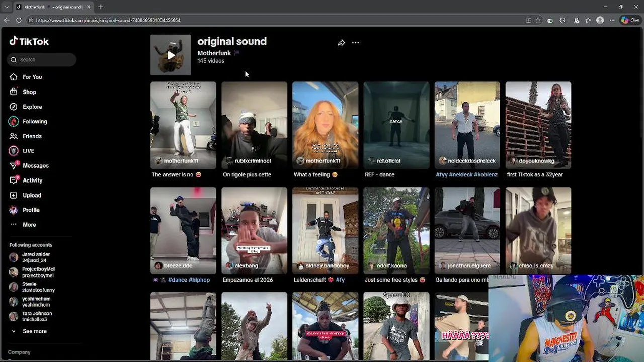Click the share arrow next to original sound
The width and height of the screenshot is (644, 362).
click(341, 43)
